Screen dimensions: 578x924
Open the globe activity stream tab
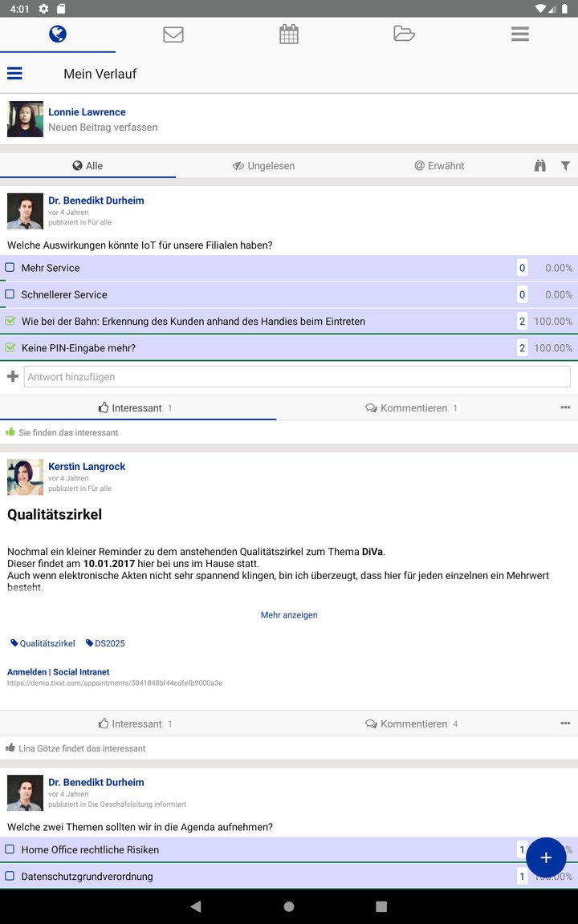point(58,34)
